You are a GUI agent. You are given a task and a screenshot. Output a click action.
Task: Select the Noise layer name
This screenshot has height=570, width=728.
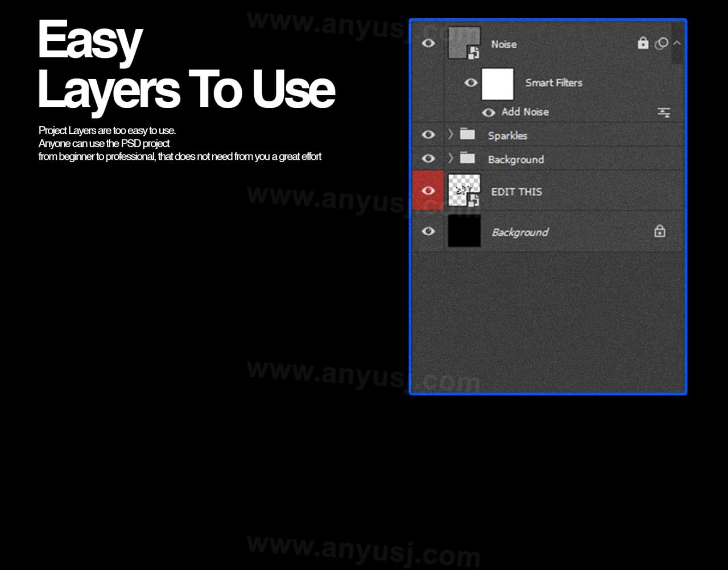coord(504,44)
